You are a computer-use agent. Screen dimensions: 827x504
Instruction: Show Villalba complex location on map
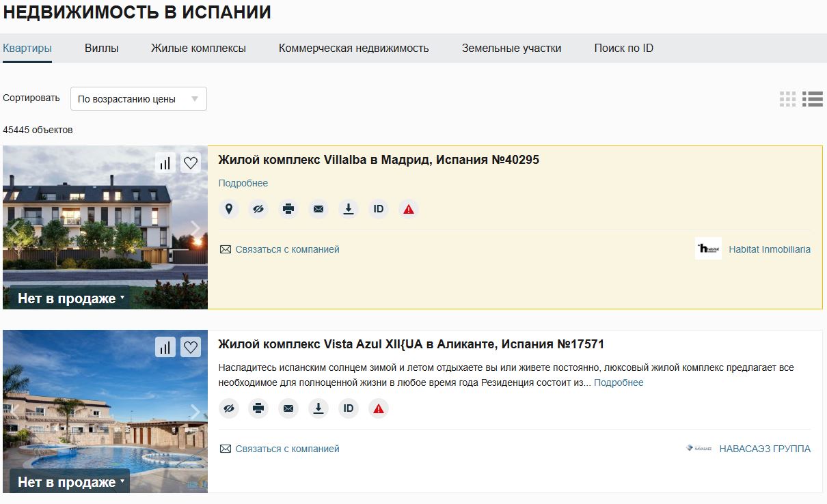point(228,209)
